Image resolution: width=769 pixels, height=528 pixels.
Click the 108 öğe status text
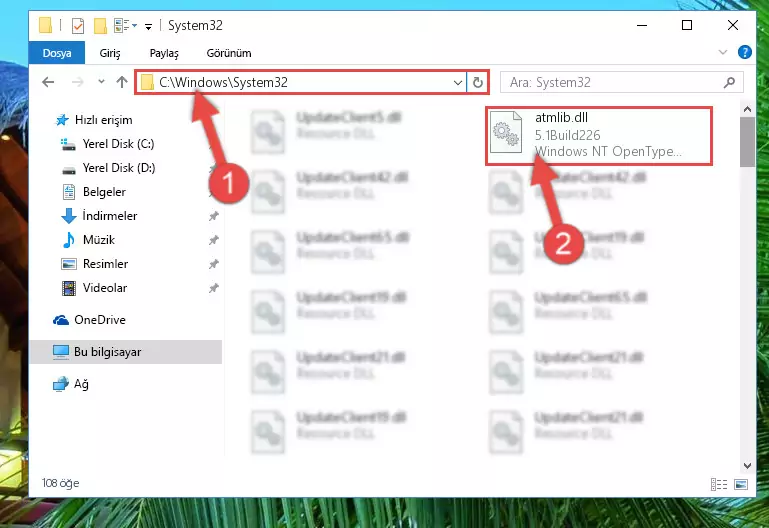click(60, 483)
